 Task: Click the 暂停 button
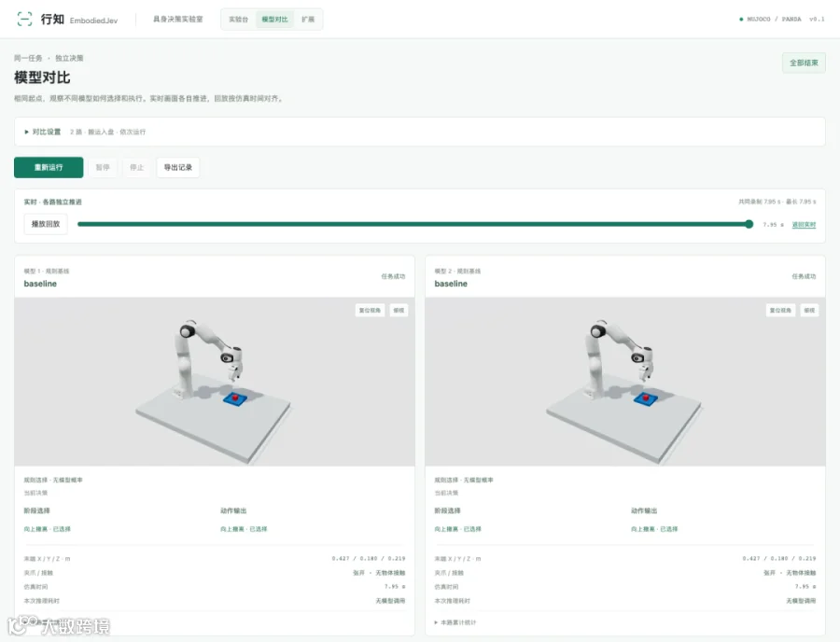click(x=103, y=167)
